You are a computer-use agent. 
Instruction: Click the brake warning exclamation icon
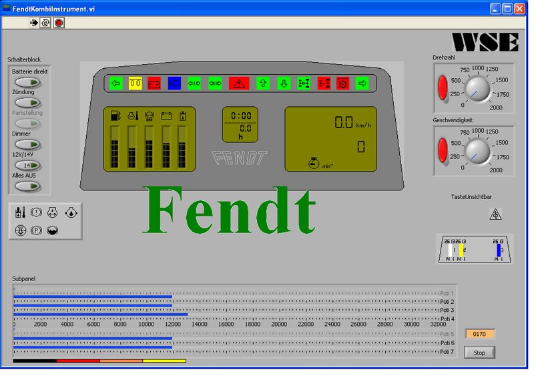36,212
